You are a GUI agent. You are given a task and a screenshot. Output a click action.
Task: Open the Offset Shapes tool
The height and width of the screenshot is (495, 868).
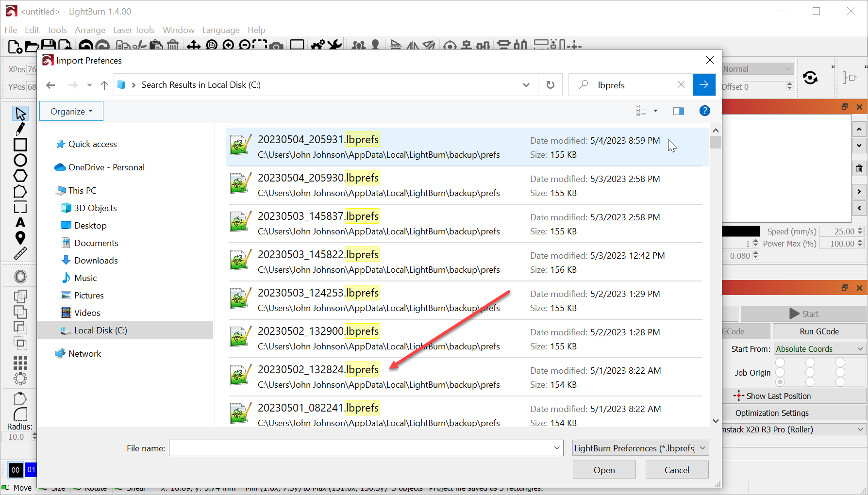point(20,277)
